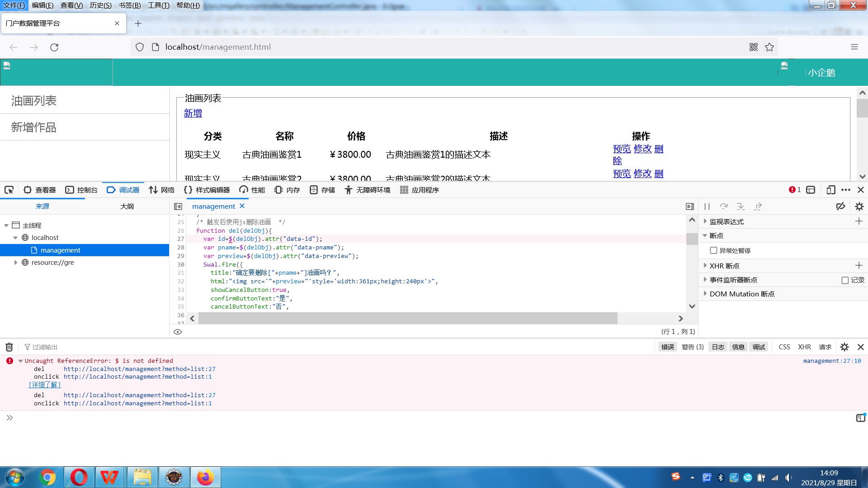Bookmark this page with star icon
The image size is (868, 488).
tap(769, 47)
